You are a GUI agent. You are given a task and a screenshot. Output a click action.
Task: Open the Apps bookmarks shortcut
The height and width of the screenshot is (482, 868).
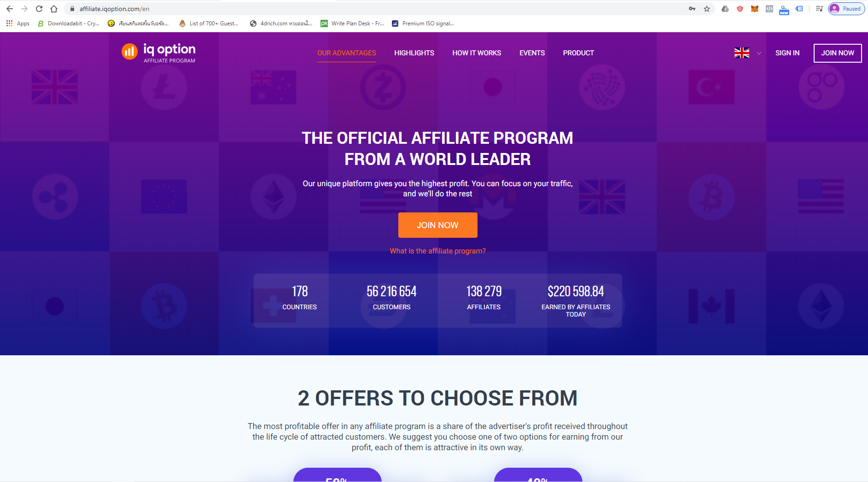pos(18,24)
